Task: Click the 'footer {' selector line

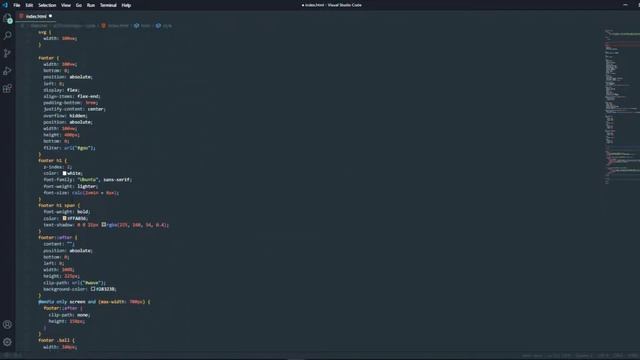Action: point(49,58)
